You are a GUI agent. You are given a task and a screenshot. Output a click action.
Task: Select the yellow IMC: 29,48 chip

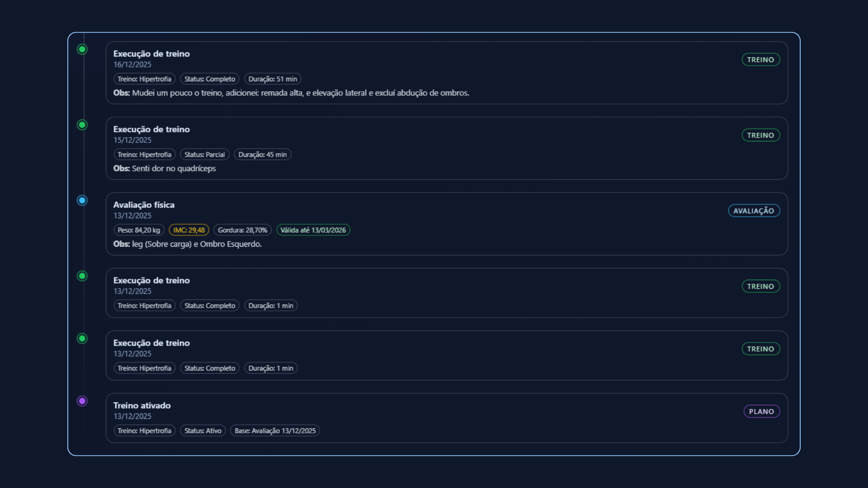(189, 230)
